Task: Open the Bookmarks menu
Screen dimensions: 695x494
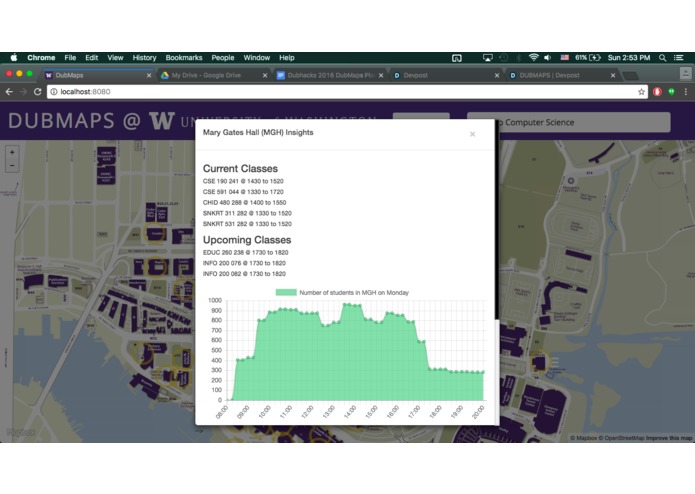Action: point(184,58)
